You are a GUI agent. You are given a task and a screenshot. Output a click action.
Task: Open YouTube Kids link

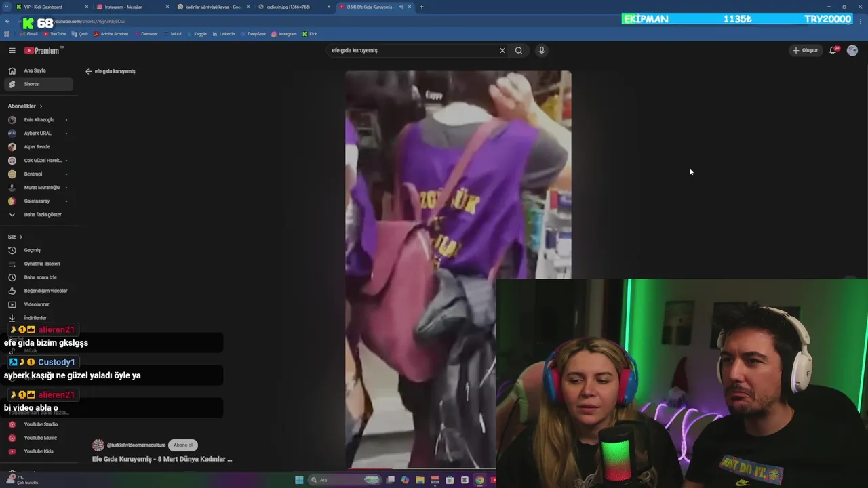[38, 451]
